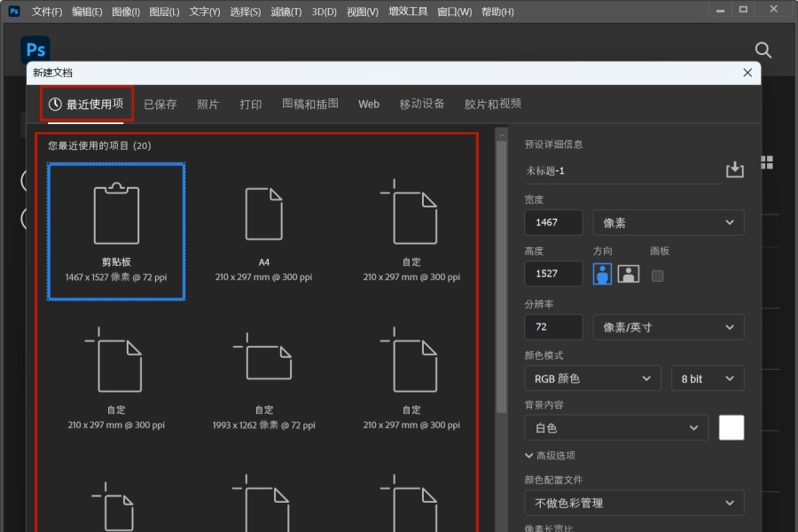Switch to 最近使用项 tab
Screen dimensions: 798x532
point(86,105)
